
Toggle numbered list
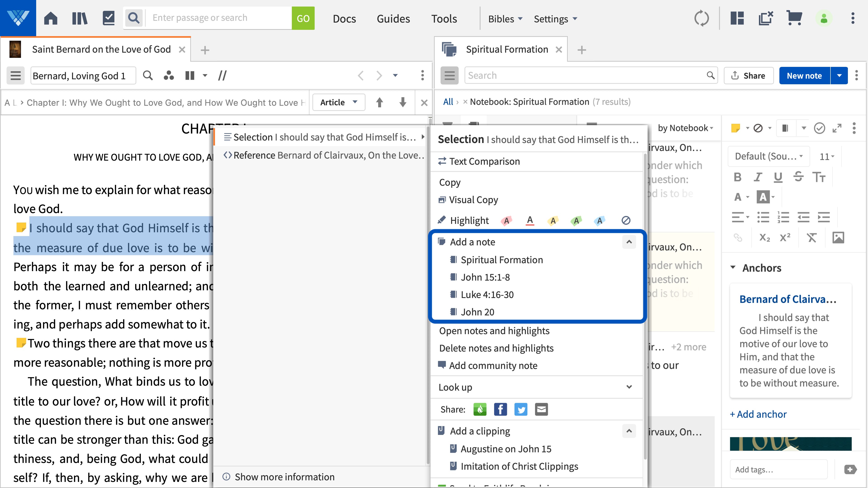click(783, 218)
